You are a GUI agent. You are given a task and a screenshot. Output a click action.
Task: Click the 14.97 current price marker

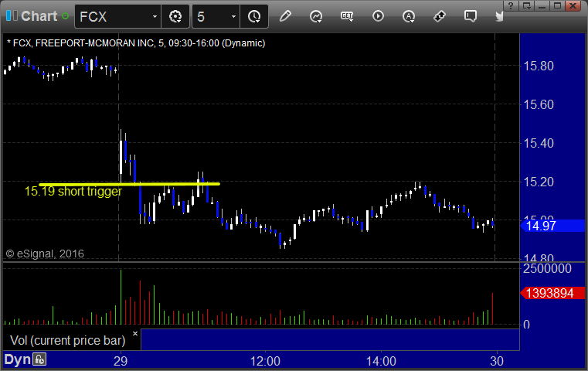(552, 226)
